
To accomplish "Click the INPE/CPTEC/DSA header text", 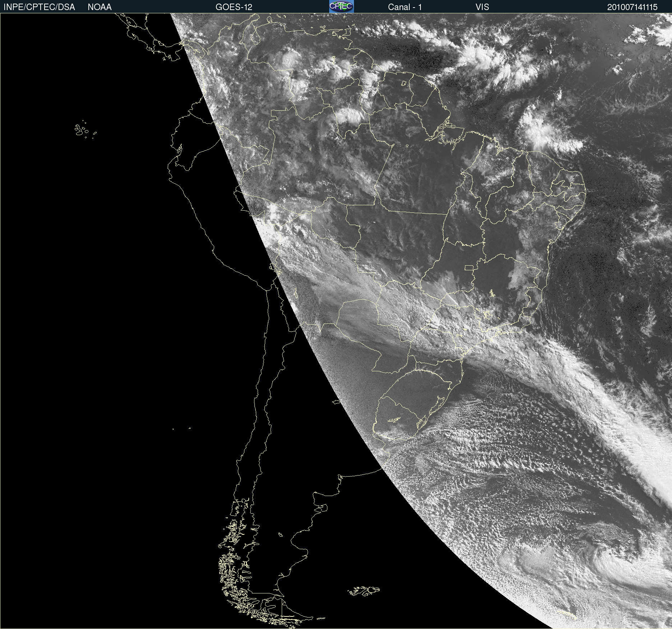I will [39, 7].
